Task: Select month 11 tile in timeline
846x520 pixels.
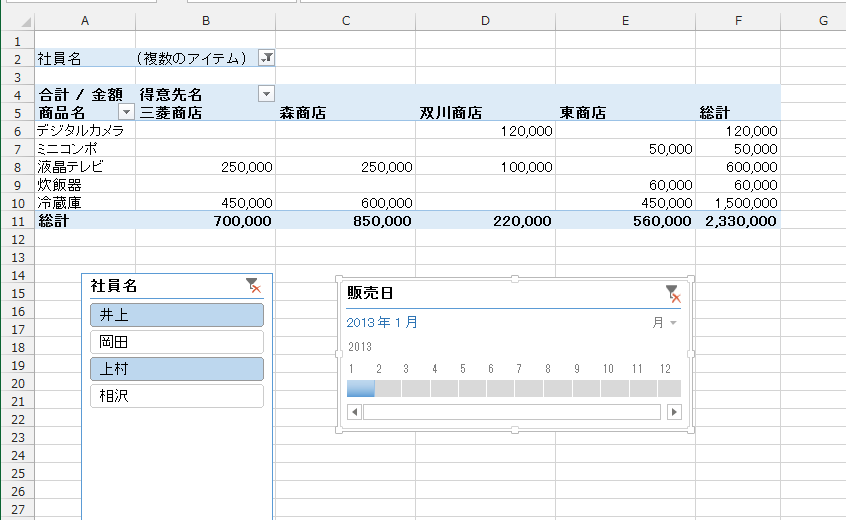Action: 643,388
